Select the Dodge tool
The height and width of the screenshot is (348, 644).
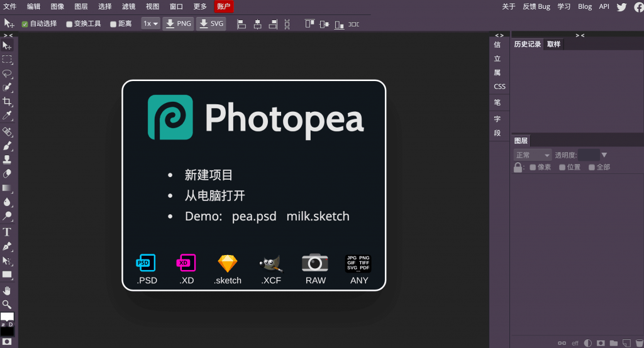(7, 216)
